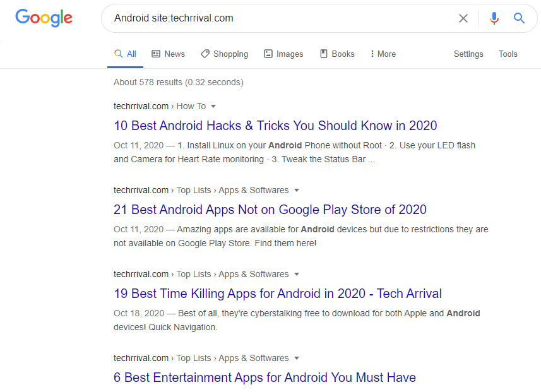
Task: Click the About 578 results text
Action: point(179,83)
